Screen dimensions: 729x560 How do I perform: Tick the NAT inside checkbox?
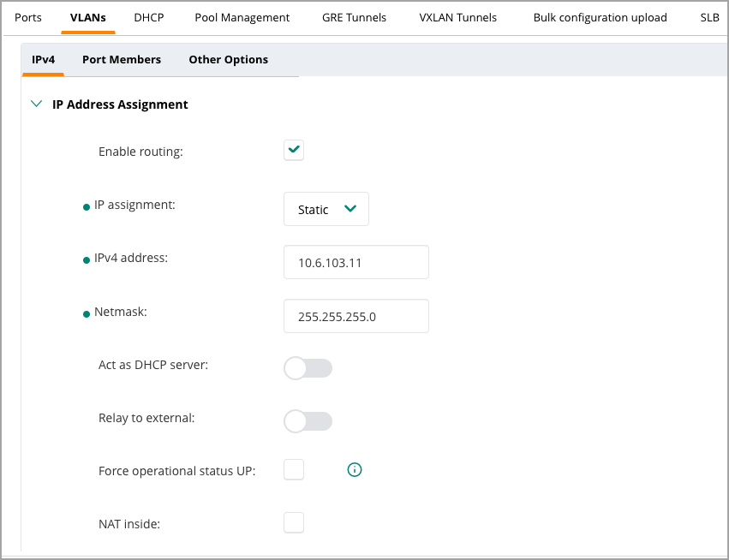click(294, 523)
